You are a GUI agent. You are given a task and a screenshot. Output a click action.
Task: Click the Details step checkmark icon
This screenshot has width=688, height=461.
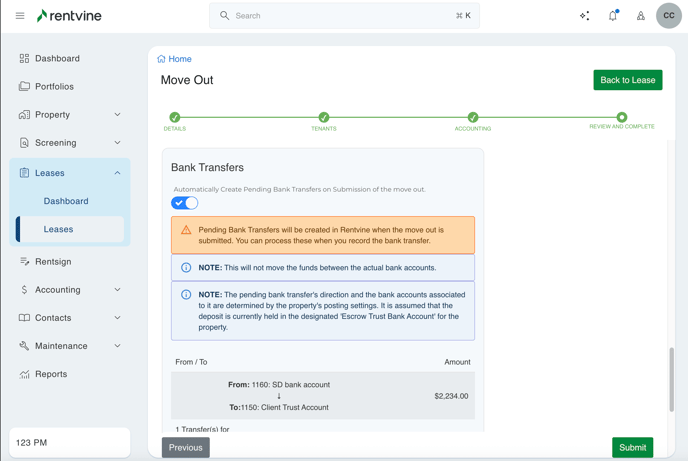coord(175,117)
